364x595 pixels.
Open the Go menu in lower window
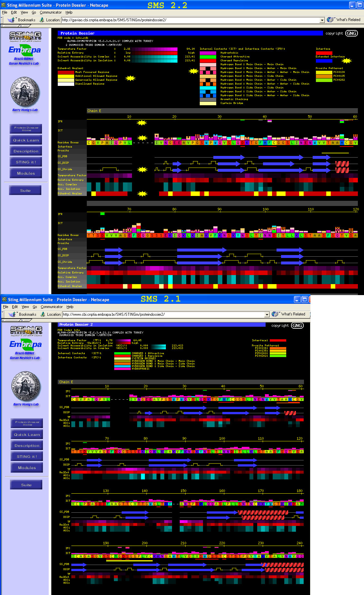(x=35, y=307)
